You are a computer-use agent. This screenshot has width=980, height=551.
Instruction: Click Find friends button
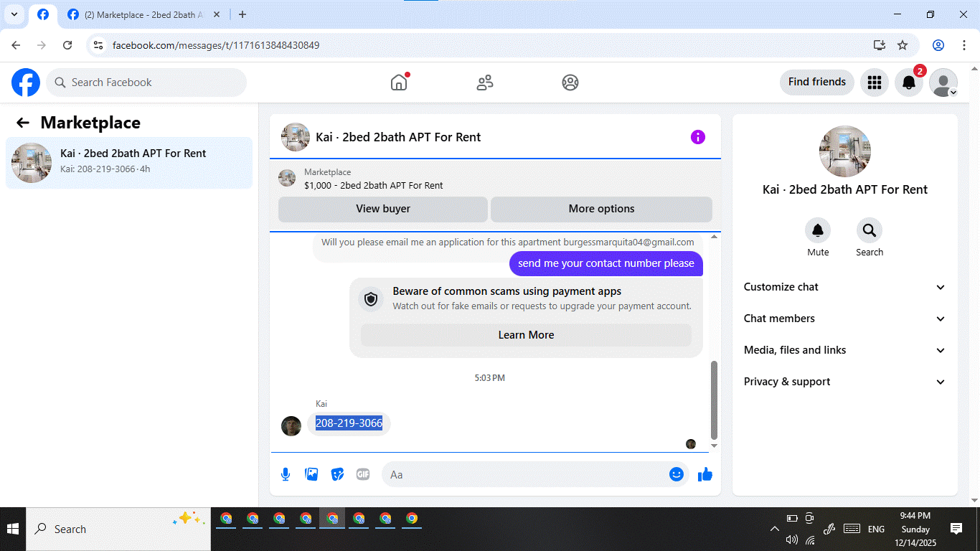click(x=817, y=82)
